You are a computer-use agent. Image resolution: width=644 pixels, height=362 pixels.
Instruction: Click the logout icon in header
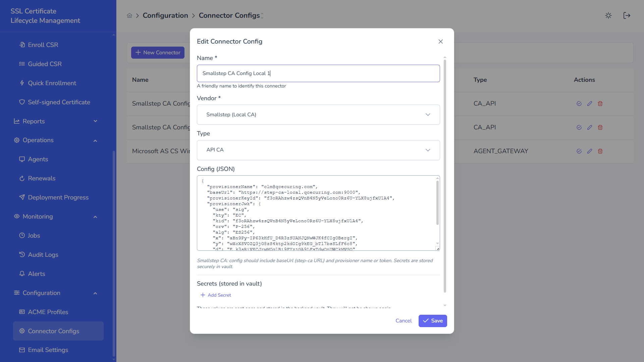pyautogui.click(x=627, y=15)
